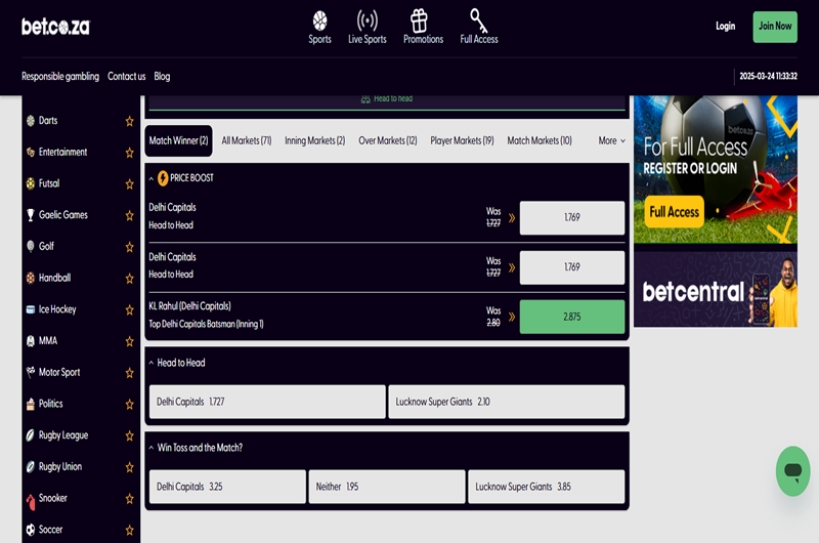Open the More markets dropdown
The image size is (819, 543).
pos(612,140)
